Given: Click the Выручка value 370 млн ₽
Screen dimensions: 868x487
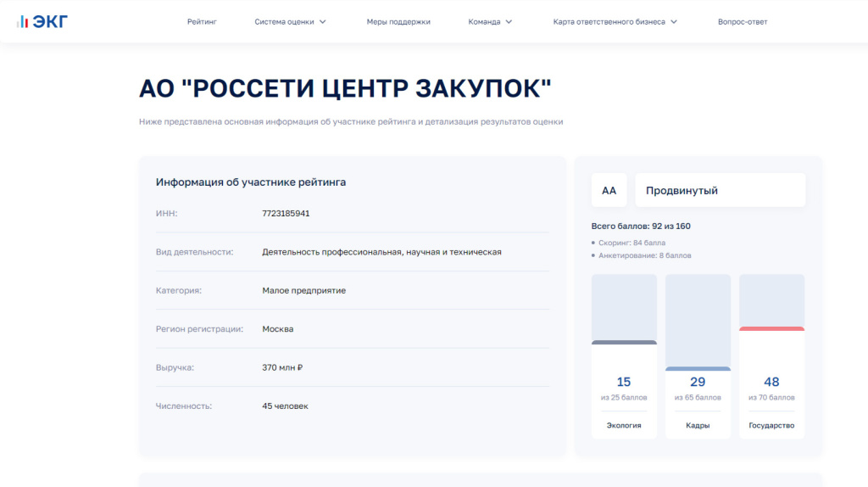Looking at the screenshot, I should 282,367.
